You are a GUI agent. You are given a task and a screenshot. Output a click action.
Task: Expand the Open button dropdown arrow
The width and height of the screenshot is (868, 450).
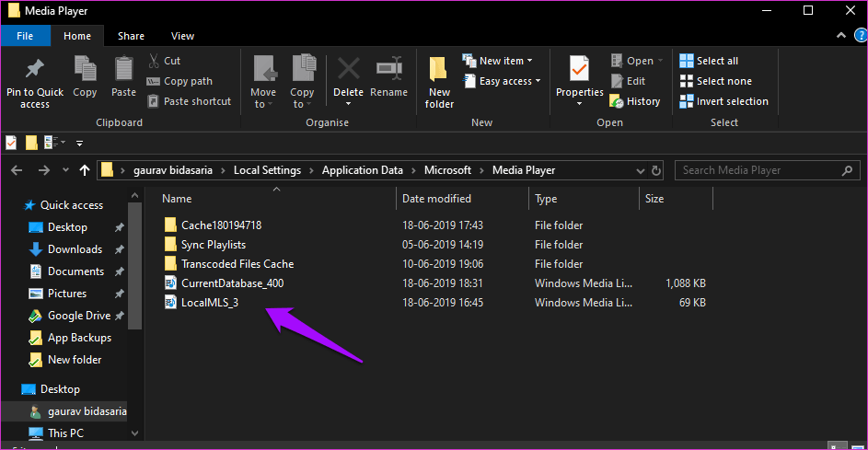660,61
